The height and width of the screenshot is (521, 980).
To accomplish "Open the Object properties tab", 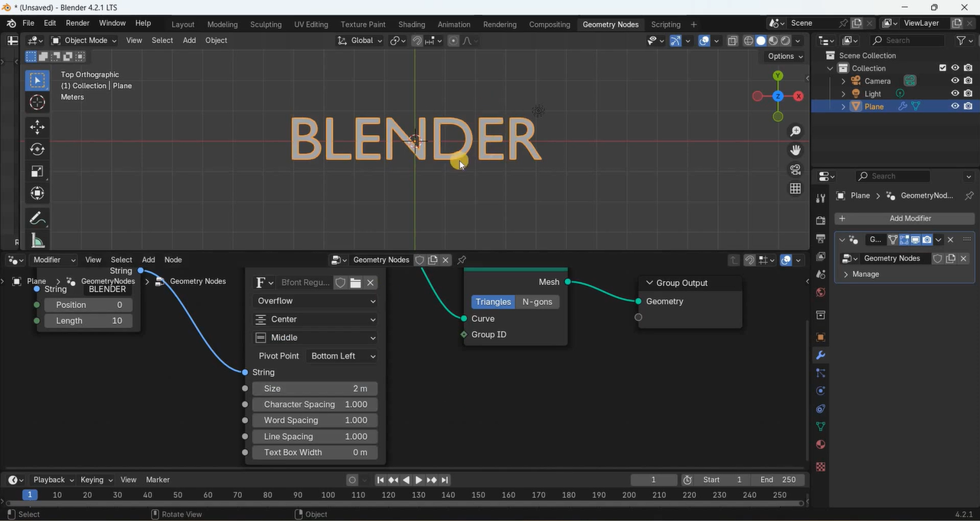I will pos(821,337).
